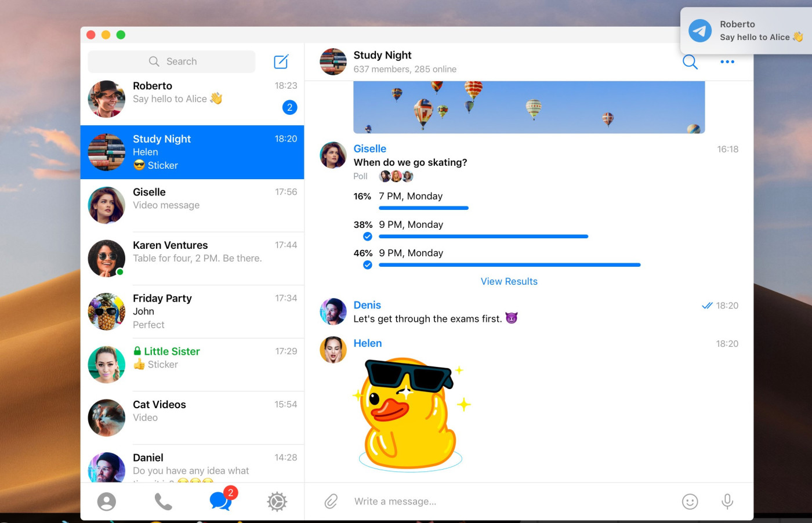The height and width of the screenshot is (523, 812).
Task: Click the duck with sunglasses sticker
Action: click(412, 413)
